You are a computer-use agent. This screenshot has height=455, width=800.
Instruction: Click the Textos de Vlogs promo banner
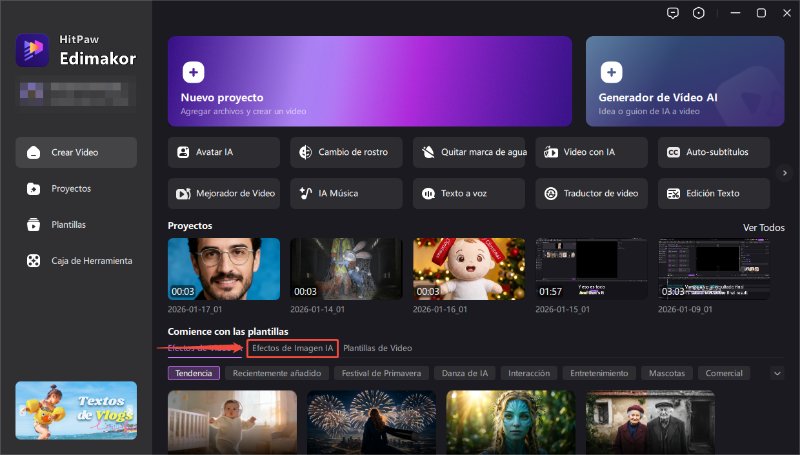[x=76, y=411]
